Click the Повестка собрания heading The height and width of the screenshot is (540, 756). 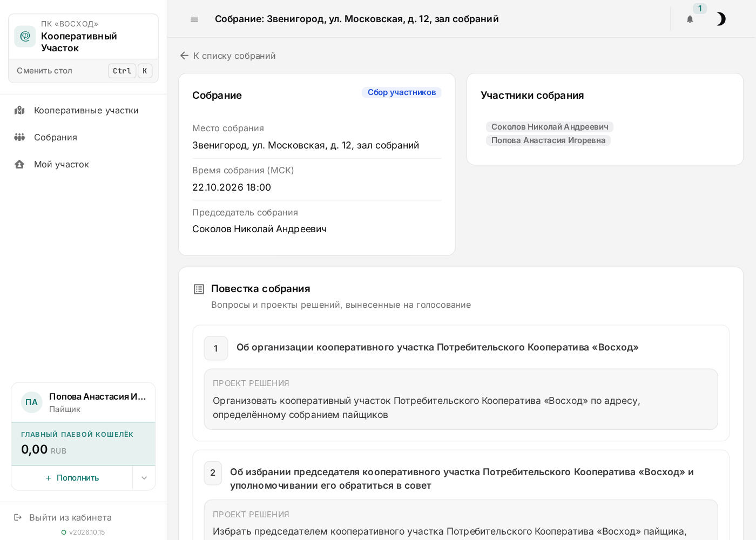click(261, 289)
